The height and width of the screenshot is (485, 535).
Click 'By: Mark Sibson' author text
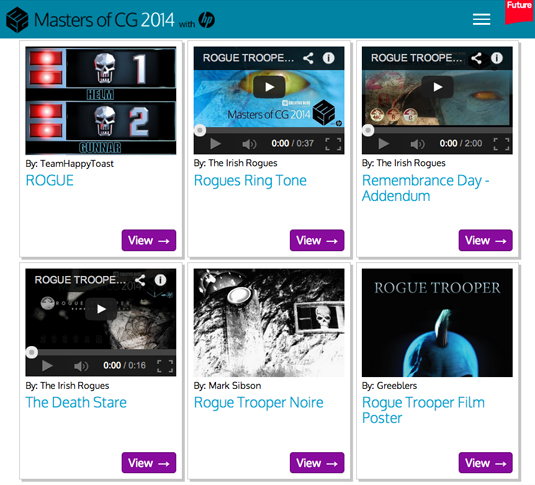227,386
